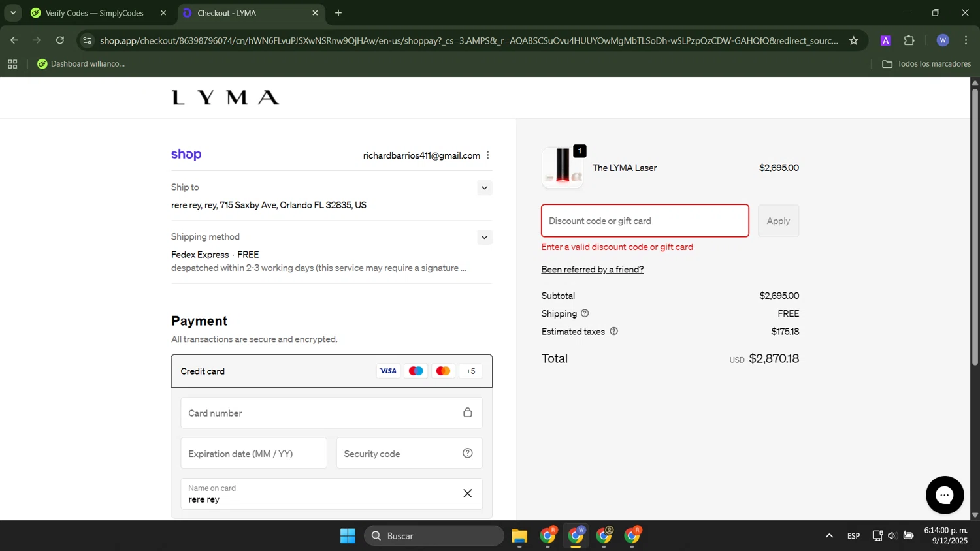This screenshot has height=551, width=980.
Task: Go back to the previous page
Action: (x=14, y=40)
